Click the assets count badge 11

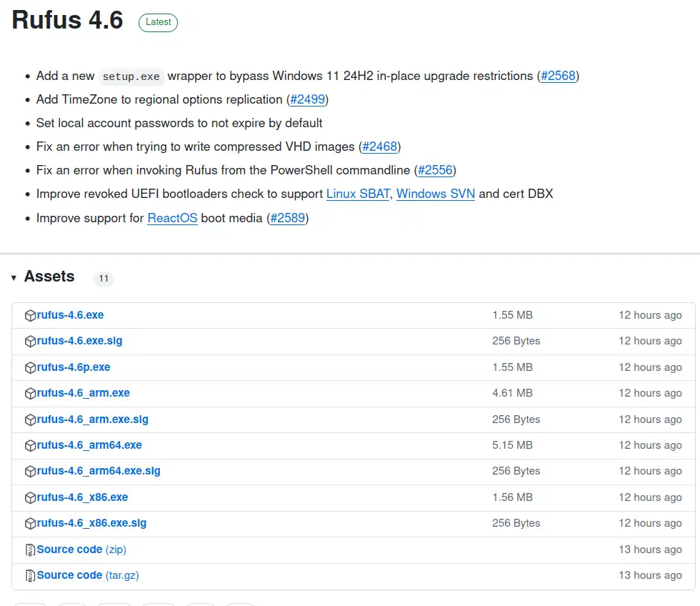point(104,279)
